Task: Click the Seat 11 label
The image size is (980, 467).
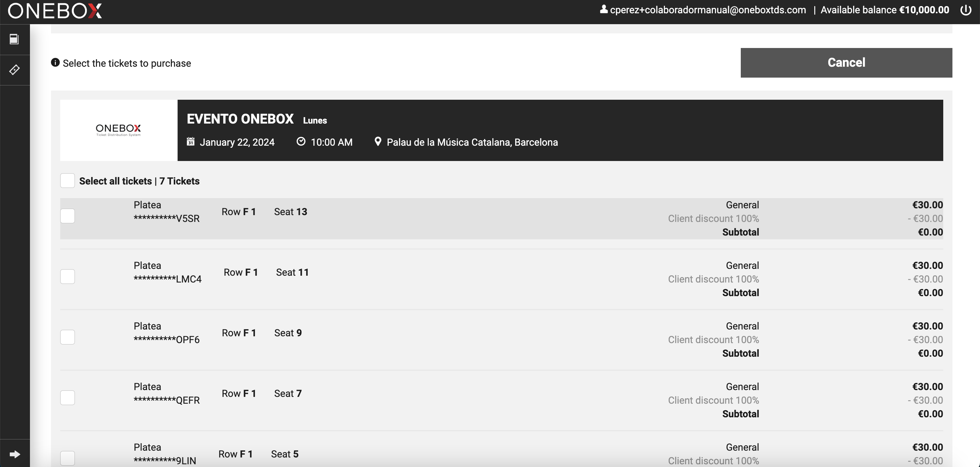Action: [292, 272]
